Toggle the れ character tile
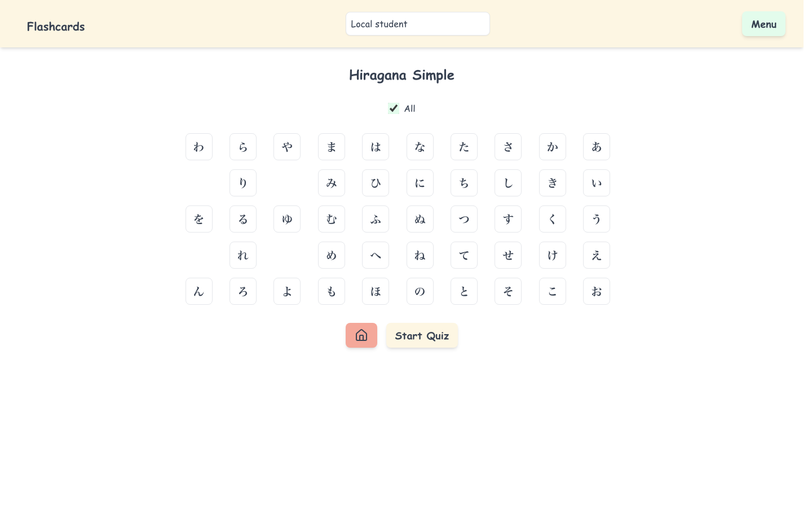 (243, 255)
